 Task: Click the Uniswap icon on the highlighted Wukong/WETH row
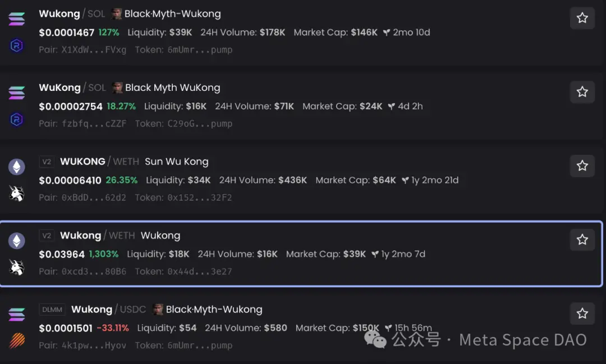[16, 266]
